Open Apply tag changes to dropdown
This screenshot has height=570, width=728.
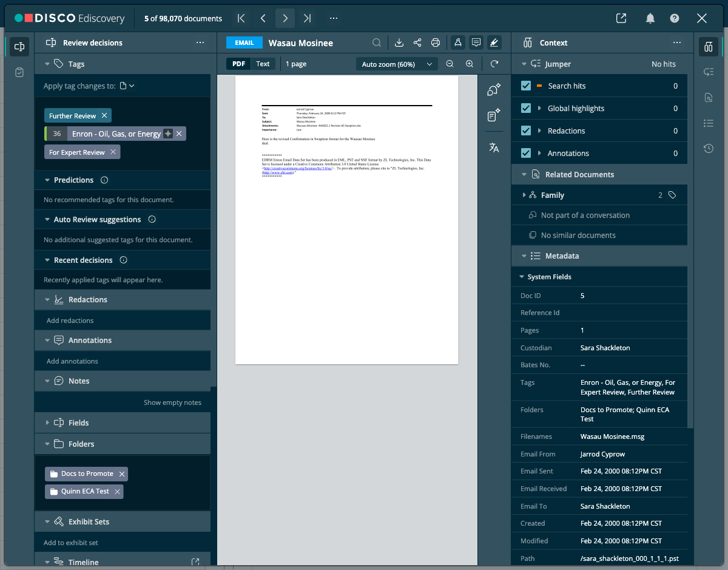click(x=127, y=86)
